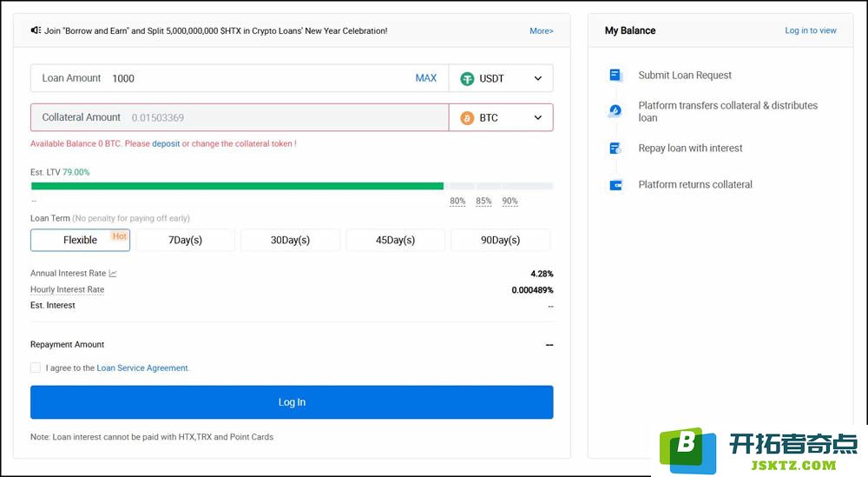Viewport: 868px width, 477px height.
Task: Select the 90Day(s) loan term
Action: click(x=501, y=240)
